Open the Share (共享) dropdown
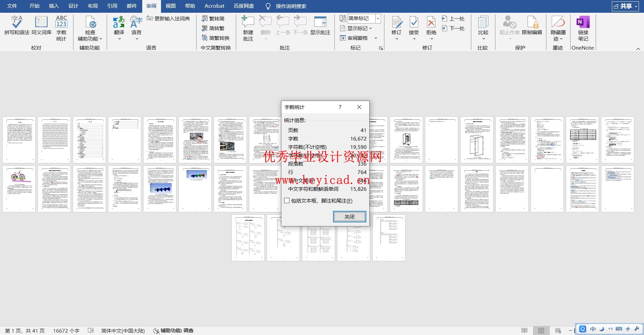Screen dimensions: 644x335 (x=625, y=6)
